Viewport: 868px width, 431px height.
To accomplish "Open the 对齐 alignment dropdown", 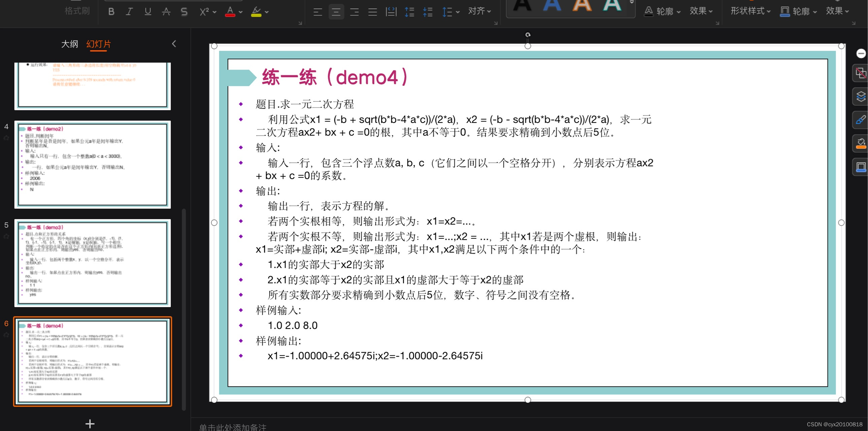I will 479,11.
